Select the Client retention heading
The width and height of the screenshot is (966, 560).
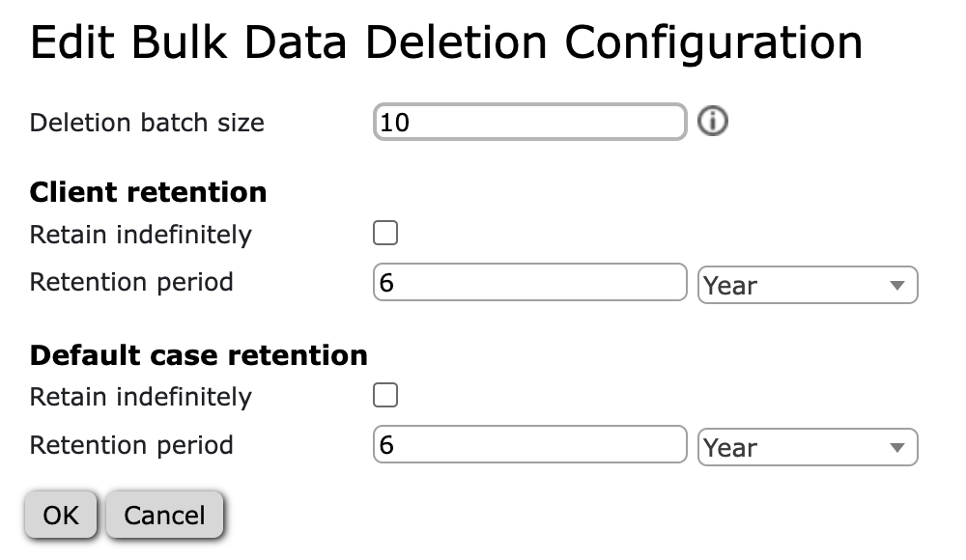point(149,192)
